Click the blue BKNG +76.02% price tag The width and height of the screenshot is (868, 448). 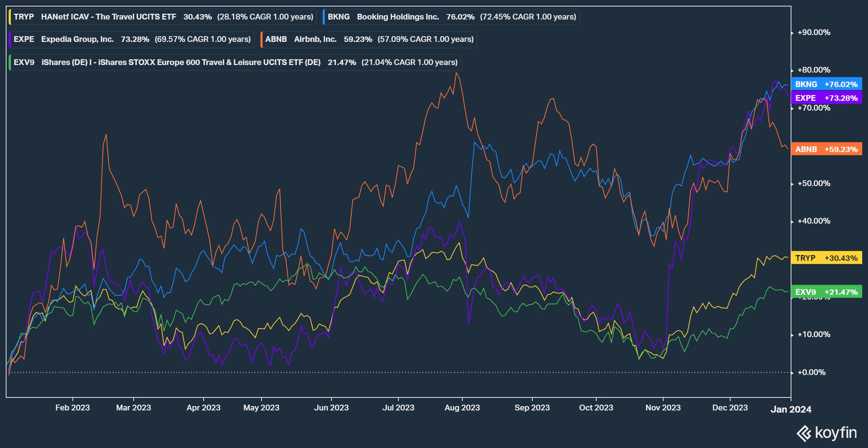tap(826, 84)
